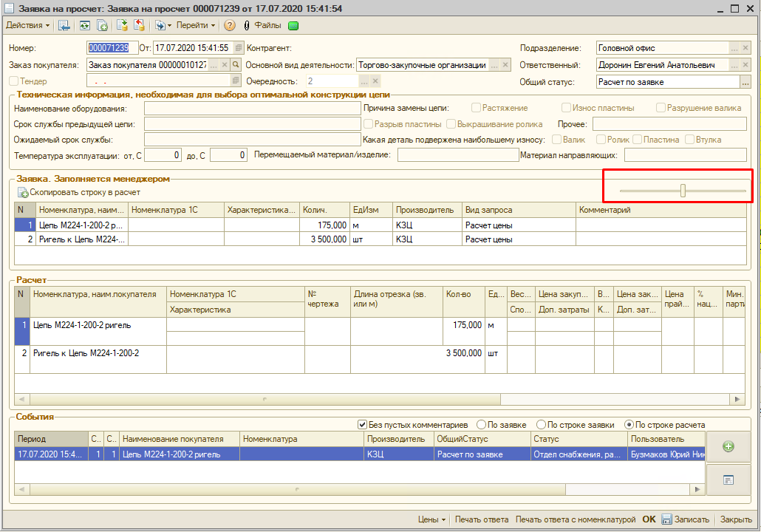Image resolution: width=761 pixels, height=532 pixels.
Task: Uncheck 'Без пустых комментариев' checkbox
Action: (362, 425)
